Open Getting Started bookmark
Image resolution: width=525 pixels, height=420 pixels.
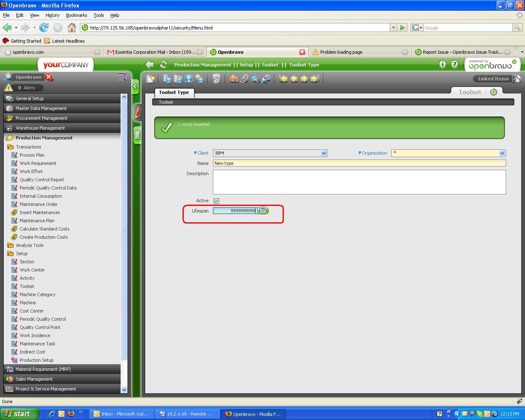[x=22, y=41]
